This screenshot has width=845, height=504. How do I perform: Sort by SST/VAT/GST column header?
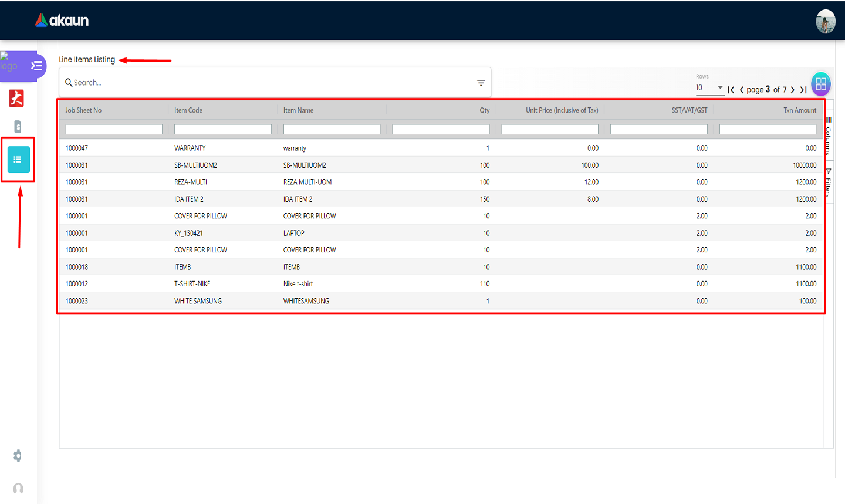[689, 110]
